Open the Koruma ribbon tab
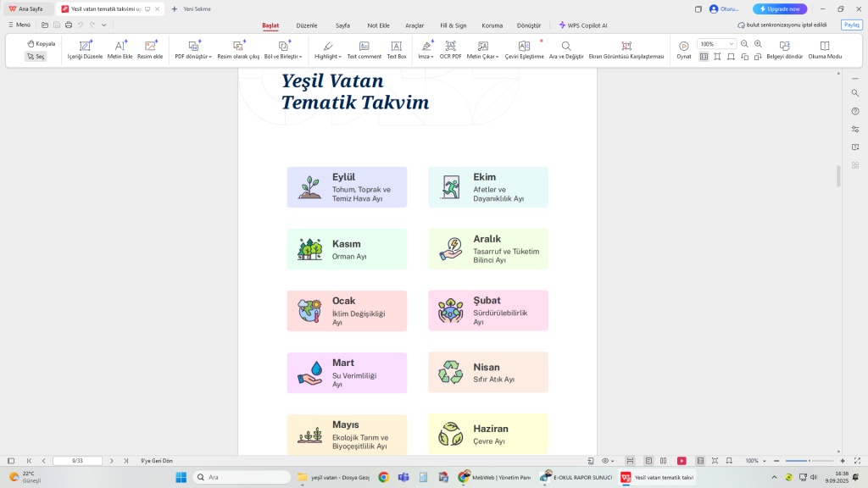Image resolution: width=868 pixels, height=488 pixels. pyautogui.click(x=492, y=25)
